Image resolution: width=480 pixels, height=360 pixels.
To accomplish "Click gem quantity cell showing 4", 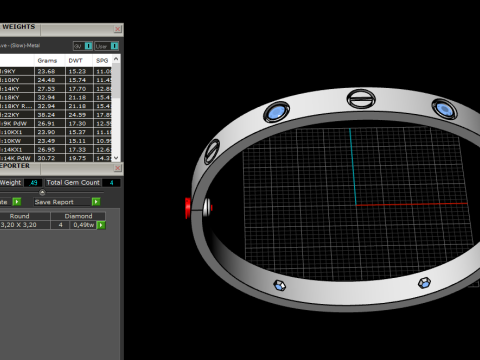I will tap(60, 225).
